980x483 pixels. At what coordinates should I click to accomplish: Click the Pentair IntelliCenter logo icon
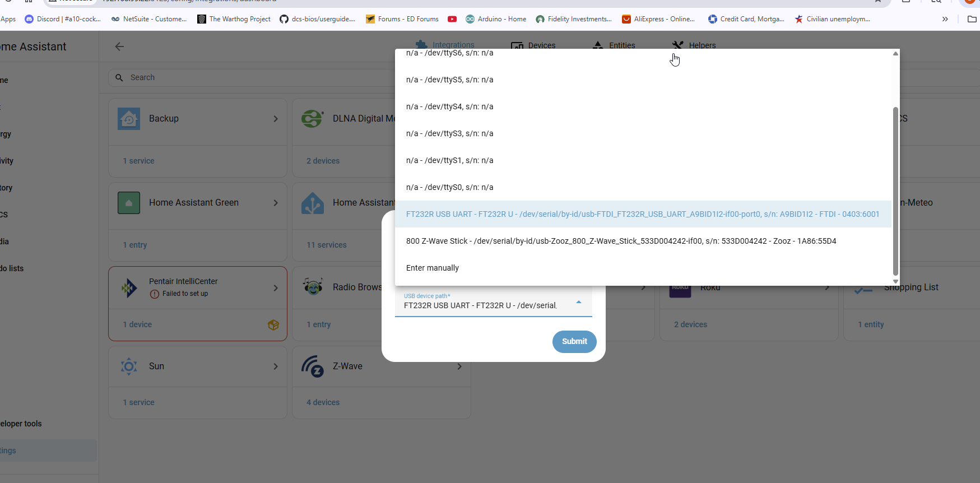tap(129, 288)
